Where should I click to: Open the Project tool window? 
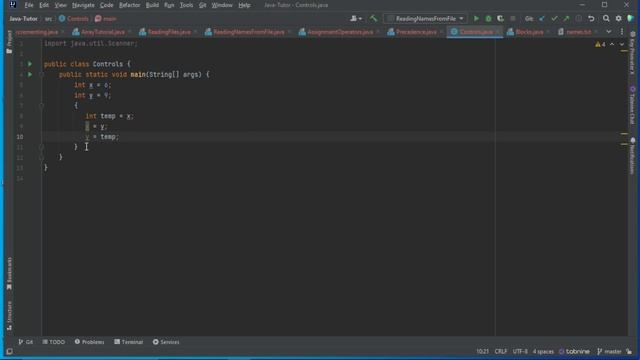click(x=9, y=42)
